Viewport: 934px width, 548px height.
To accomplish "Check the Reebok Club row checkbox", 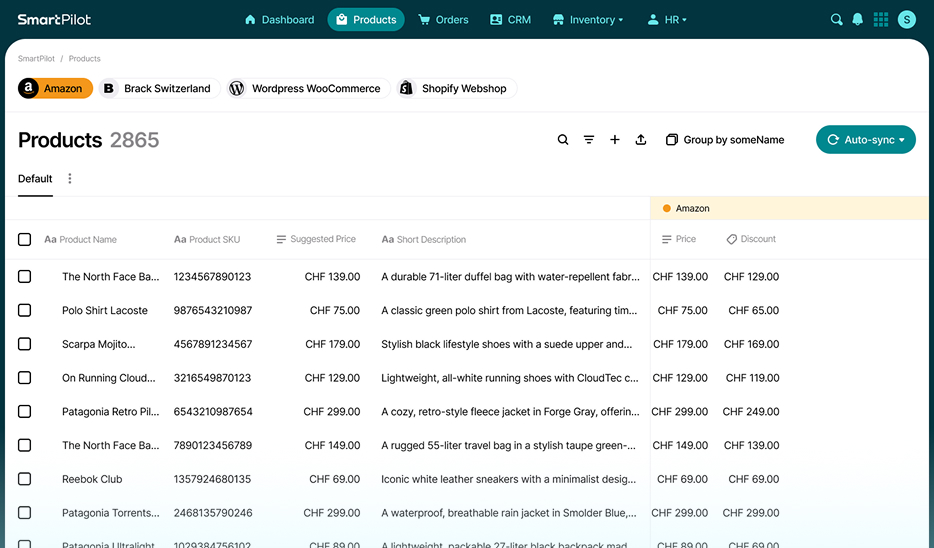I will point(24,479).
